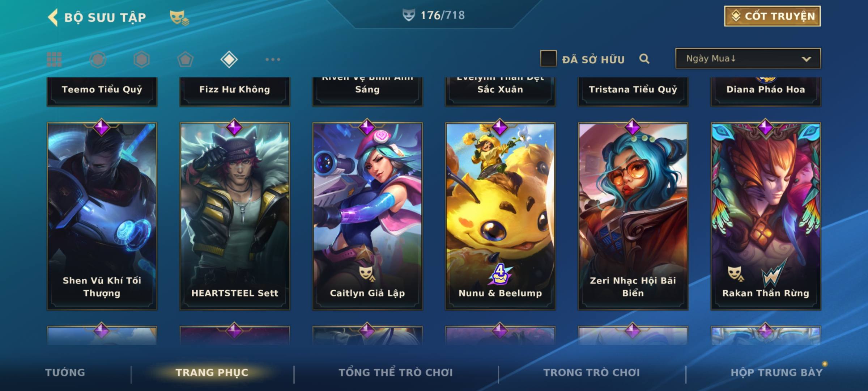This screenshot has width=868, height=391.
Task: Select the white diamond rarity filter icon
Action: click(229, 59)
